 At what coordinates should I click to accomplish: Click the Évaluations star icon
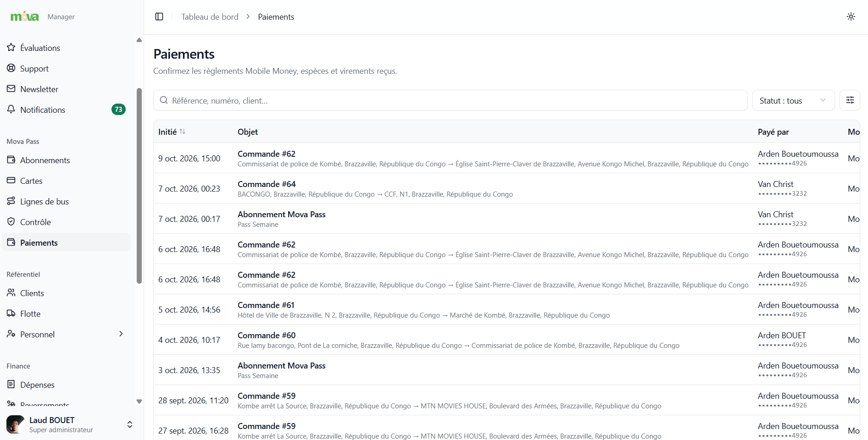pyautogui.click(x=11, y=47)
